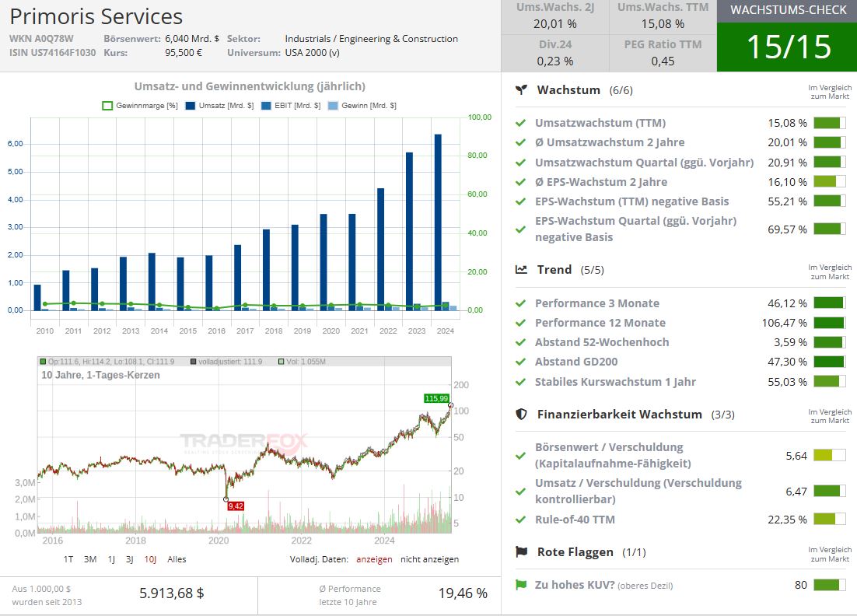Click the Rule-of-40 TTM rating bar
Viewport: 857px width, 616px height.
coord(829,520)
